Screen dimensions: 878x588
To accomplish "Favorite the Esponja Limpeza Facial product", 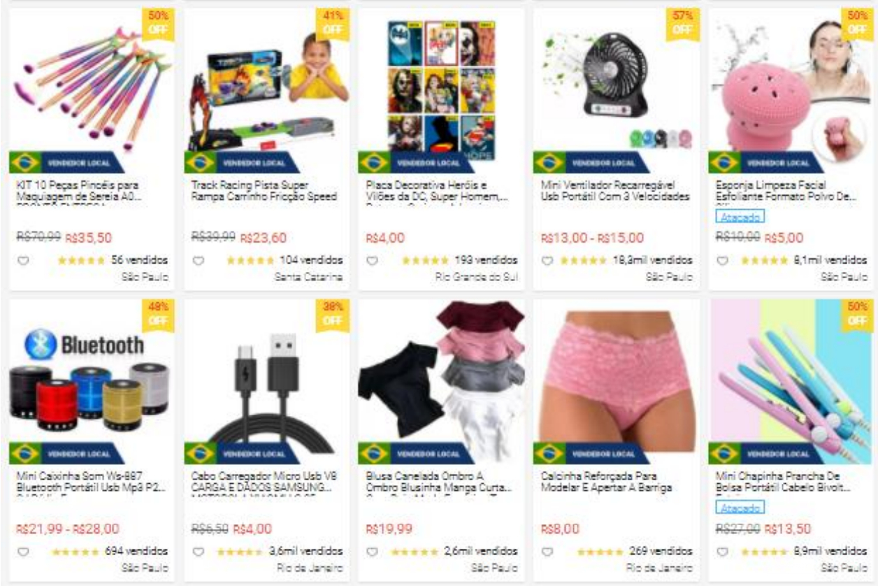I will [722, 261].
